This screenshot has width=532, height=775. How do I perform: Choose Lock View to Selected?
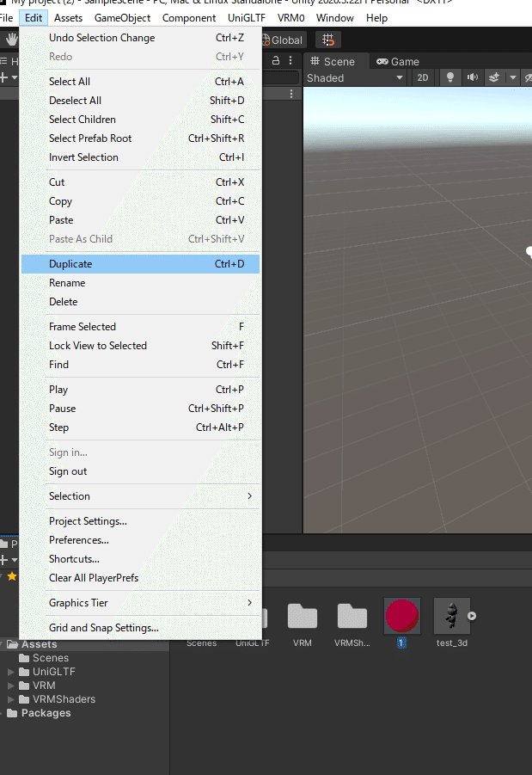140,346
